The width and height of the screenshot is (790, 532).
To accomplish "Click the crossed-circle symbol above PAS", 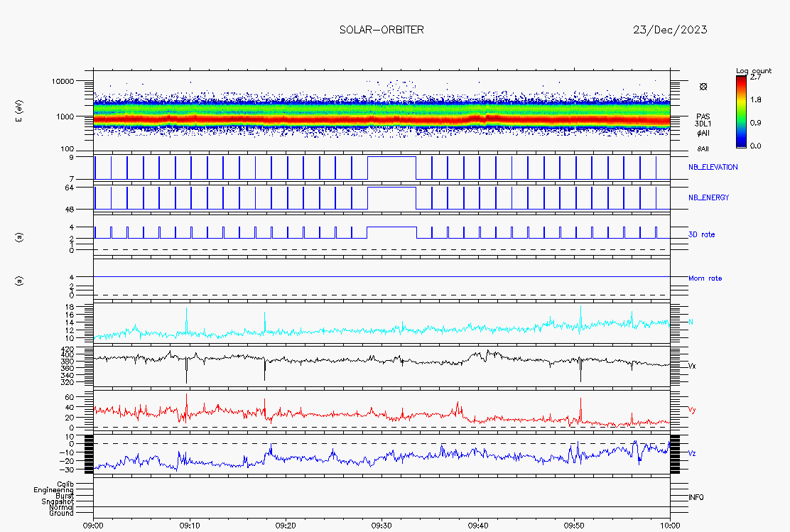I will tap(703, 87).
